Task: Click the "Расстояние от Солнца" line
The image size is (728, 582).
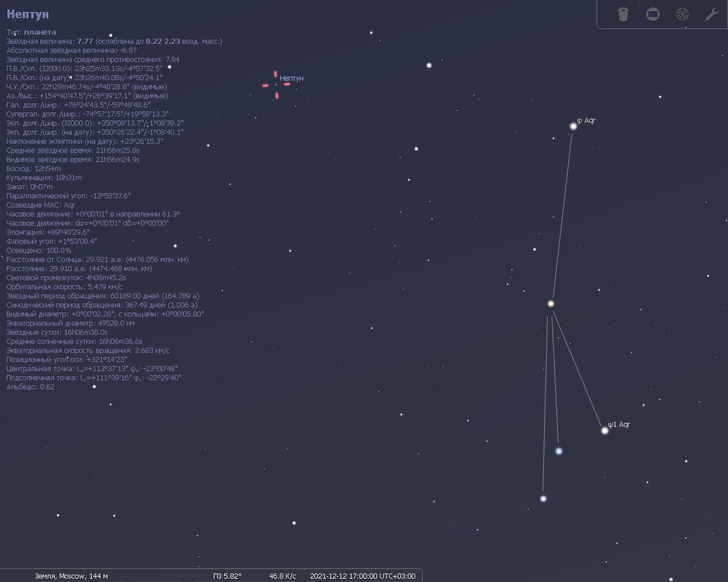Action: click(x=97, y=260)
